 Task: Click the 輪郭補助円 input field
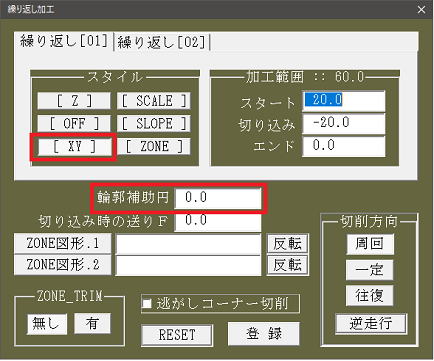click(218, 198)
